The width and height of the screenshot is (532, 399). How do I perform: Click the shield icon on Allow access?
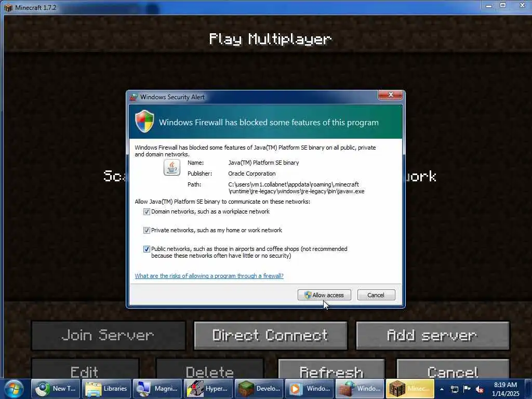click(x=308, y=295)
